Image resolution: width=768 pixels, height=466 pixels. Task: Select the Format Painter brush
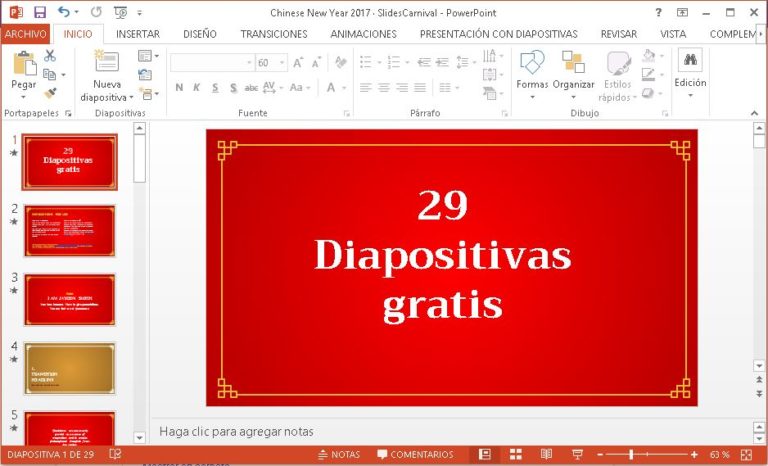[49, 93]
